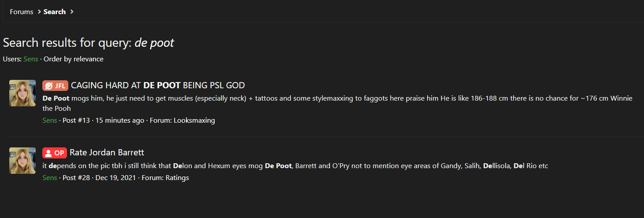Open the Sens profile under the first result
This screenshot has width=644, height=218.
point(50,120)
